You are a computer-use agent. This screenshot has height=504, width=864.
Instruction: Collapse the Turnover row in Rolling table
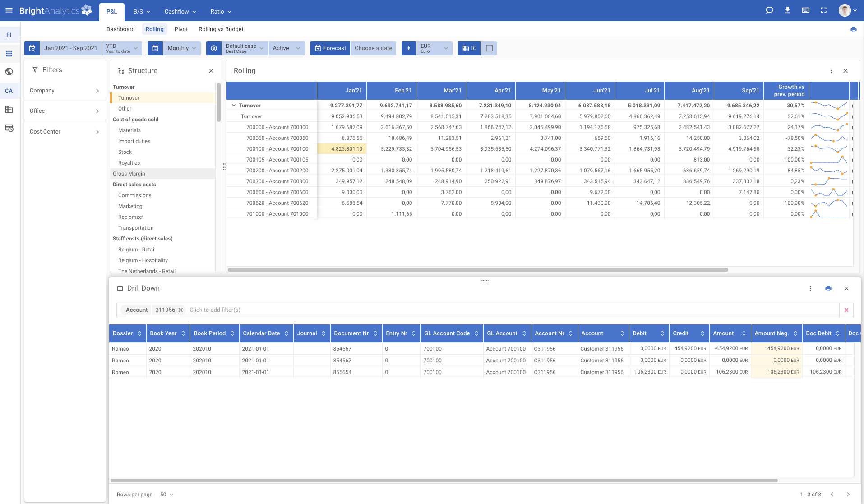pos(233,105)
